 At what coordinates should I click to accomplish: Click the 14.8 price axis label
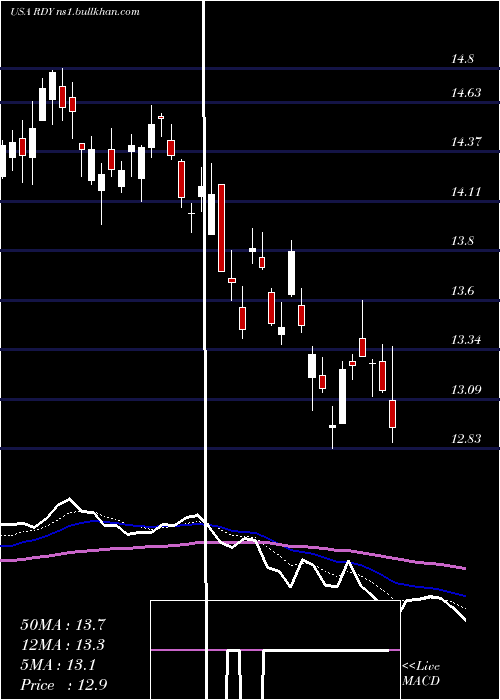click(462, 59)
